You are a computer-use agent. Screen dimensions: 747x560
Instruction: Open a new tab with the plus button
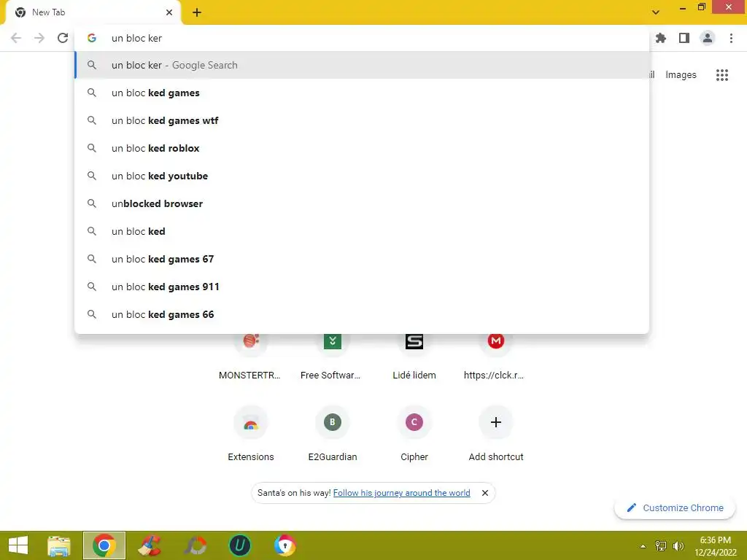197,12
